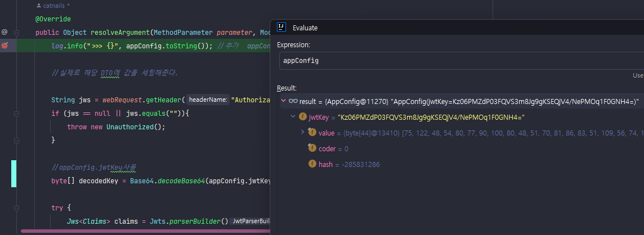Click the field icon beside hash
Image resolution: width=644 pixels, height=235 pixels.
tap(312, 165)
